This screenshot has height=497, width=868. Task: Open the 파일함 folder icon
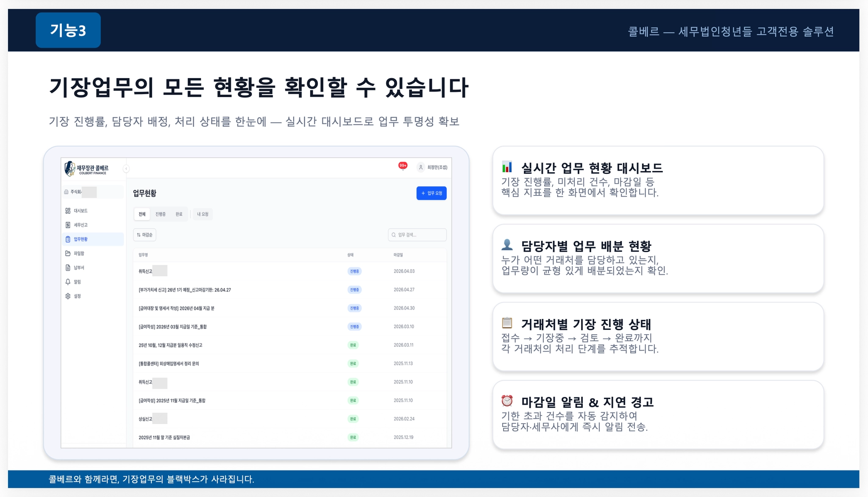click(68, 253)
